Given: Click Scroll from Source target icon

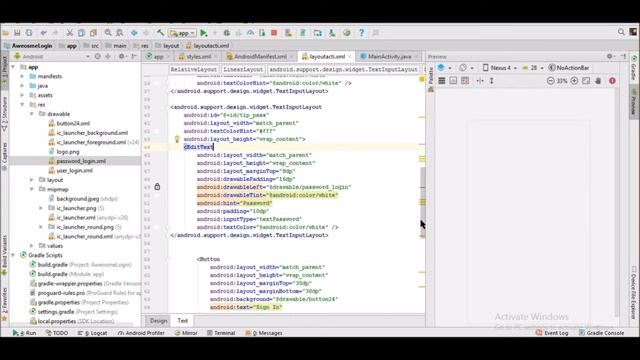Looking at the screenshot, I should 98,56.
